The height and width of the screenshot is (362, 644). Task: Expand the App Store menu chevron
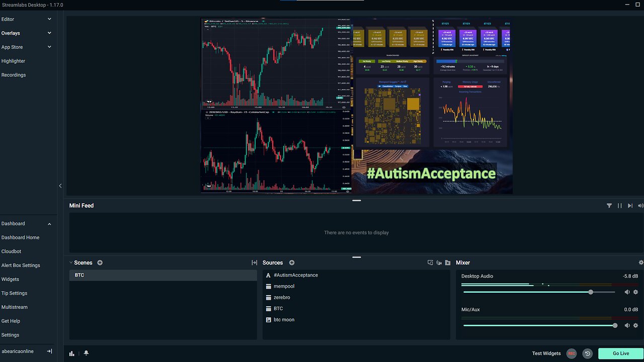coord(49,47)
